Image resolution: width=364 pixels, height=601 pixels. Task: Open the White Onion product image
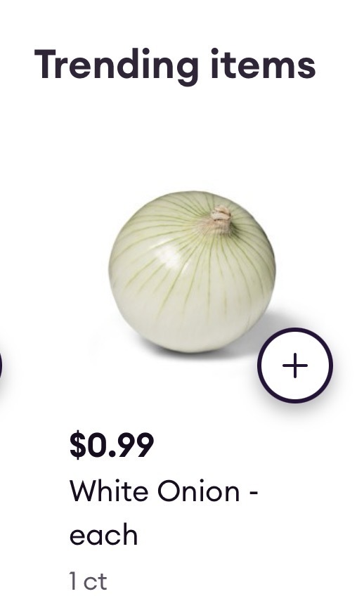(x=192, y=271)
